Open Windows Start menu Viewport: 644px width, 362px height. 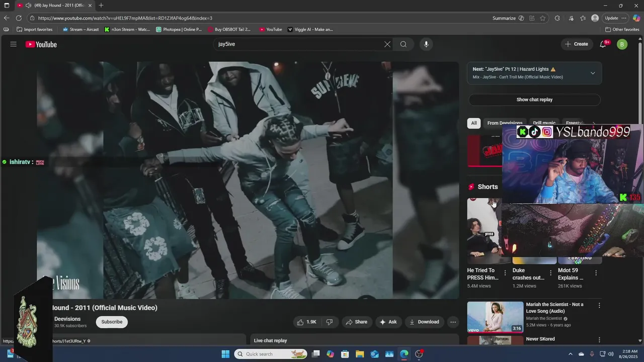pyautogui.click(x=225, y=354)
